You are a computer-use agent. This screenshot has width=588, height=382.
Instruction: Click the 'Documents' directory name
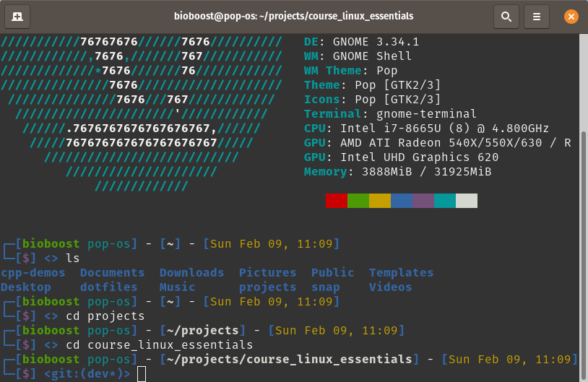[x=113, y=272]
